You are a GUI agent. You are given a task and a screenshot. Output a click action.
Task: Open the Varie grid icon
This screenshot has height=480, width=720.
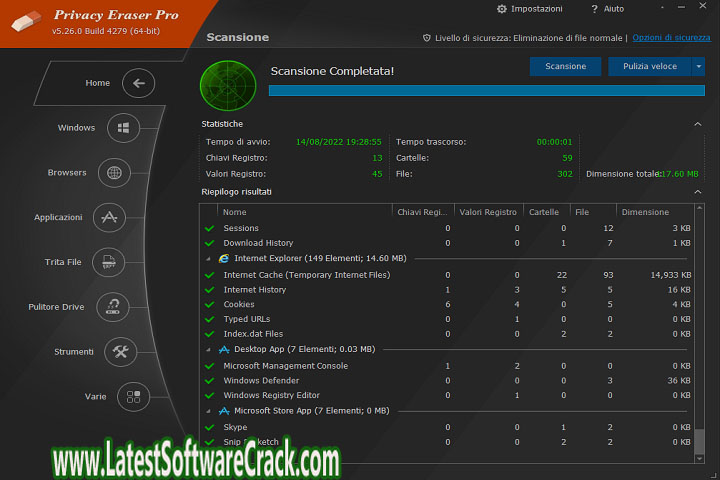click(133, 396)
